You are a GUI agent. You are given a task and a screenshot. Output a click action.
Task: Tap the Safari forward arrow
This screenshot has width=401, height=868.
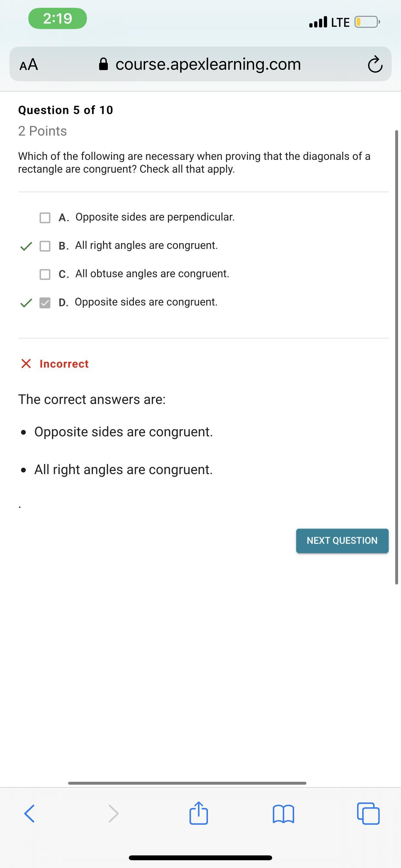tap(114, 813)
